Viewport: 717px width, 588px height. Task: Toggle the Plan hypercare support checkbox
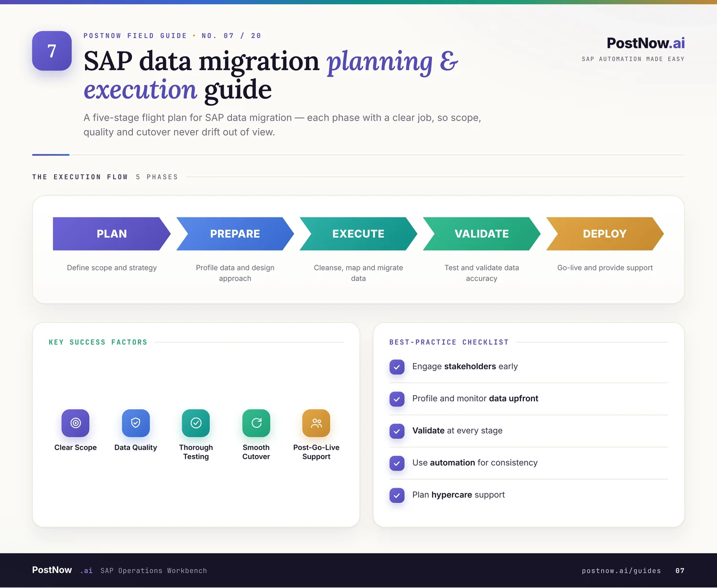[x=397, y=495]
